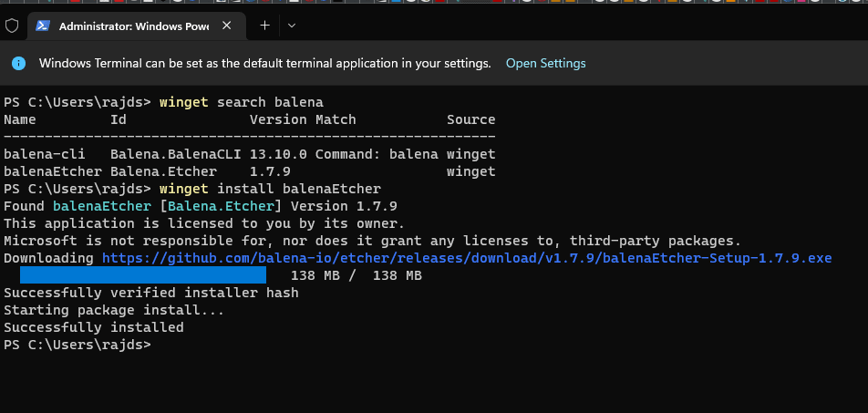Click the administrator shield icon
The width and height of the screenshot is (868, 413).
pyautogui.click(x=12, y=26)
